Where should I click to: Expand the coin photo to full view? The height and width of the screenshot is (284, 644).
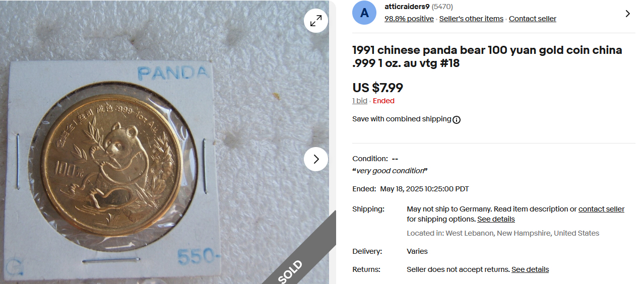(x=316, y=21)
